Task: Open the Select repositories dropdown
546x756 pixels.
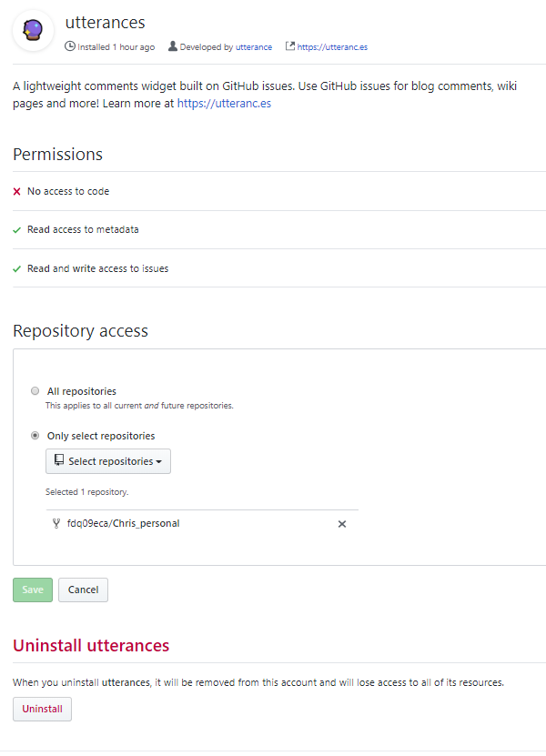Action: pos(107,461)
